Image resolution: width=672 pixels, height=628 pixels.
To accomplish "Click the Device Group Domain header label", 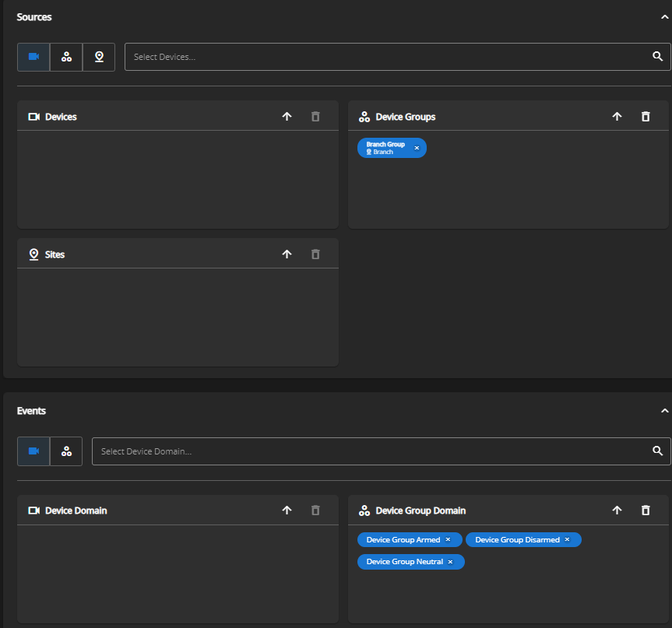I will (420, 510).
